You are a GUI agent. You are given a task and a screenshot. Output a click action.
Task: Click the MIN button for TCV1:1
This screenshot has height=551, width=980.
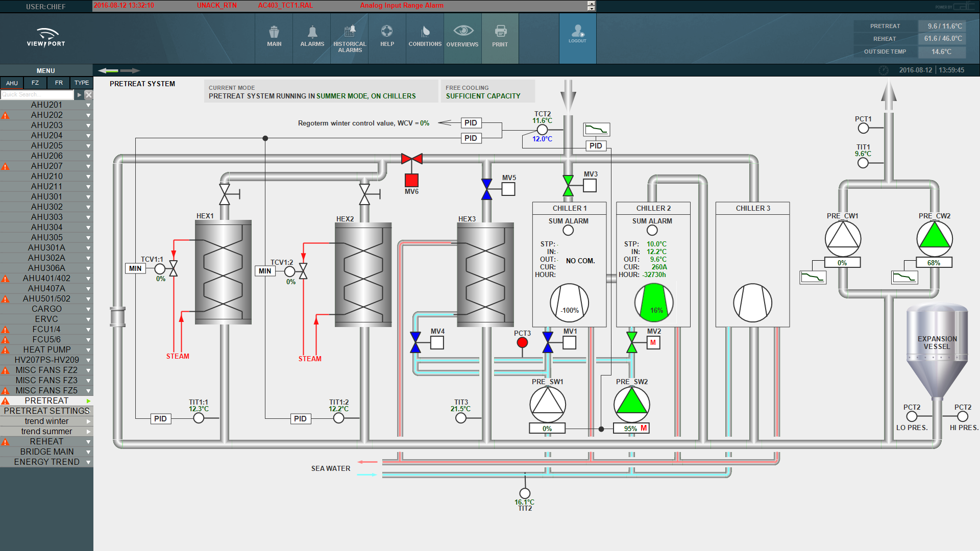coord(135,268)
